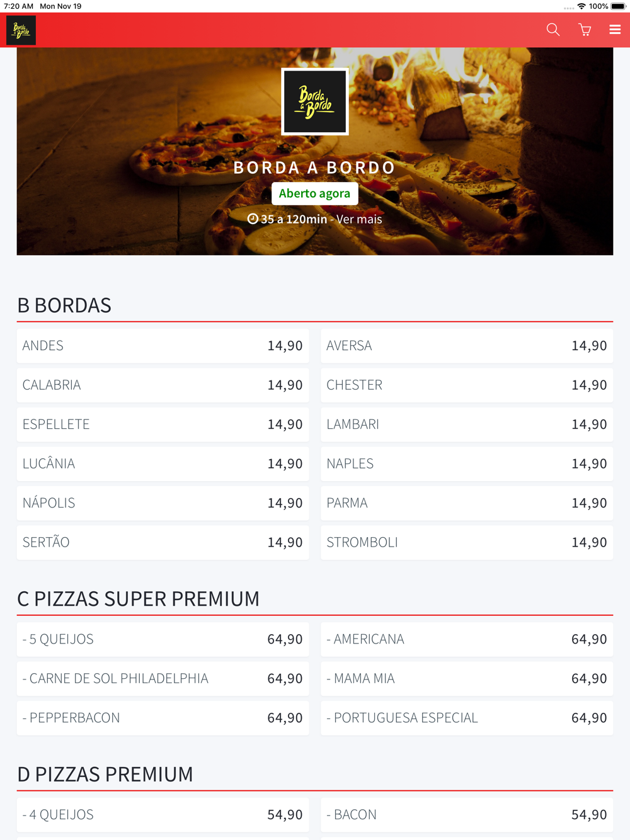The image size is (630, 840).
Task: Open the PEPPERBACON pizza item
Action: (x=163, y=718)
